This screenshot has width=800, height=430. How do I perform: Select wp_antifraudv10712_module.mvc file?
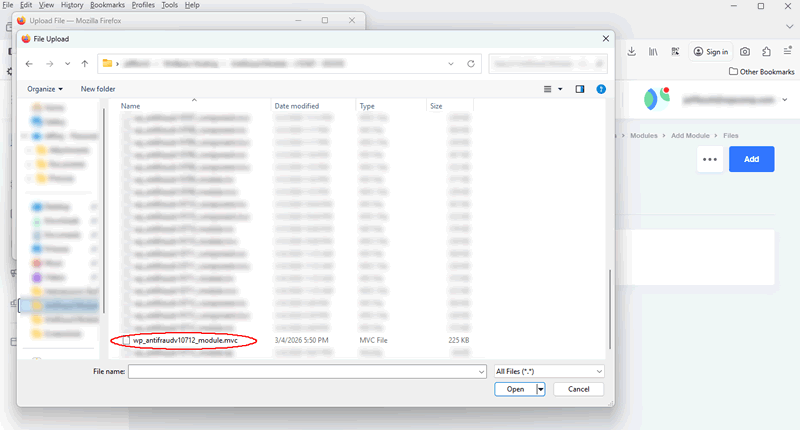point(185,341)
